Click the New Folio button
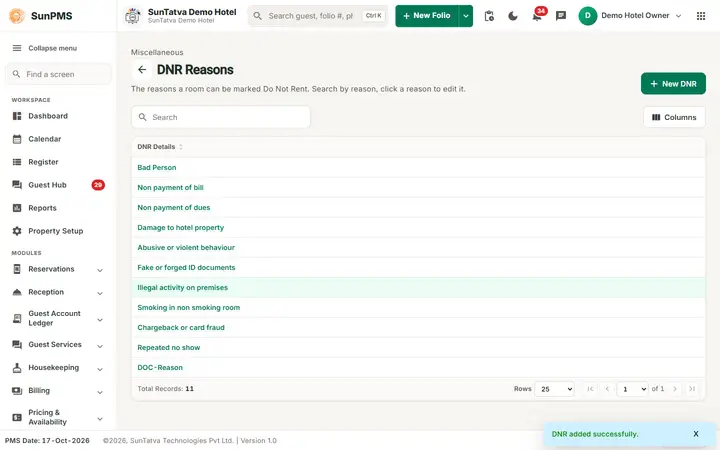Image resolution: width=720 pixels, height=450 pixels. point(427,16)
